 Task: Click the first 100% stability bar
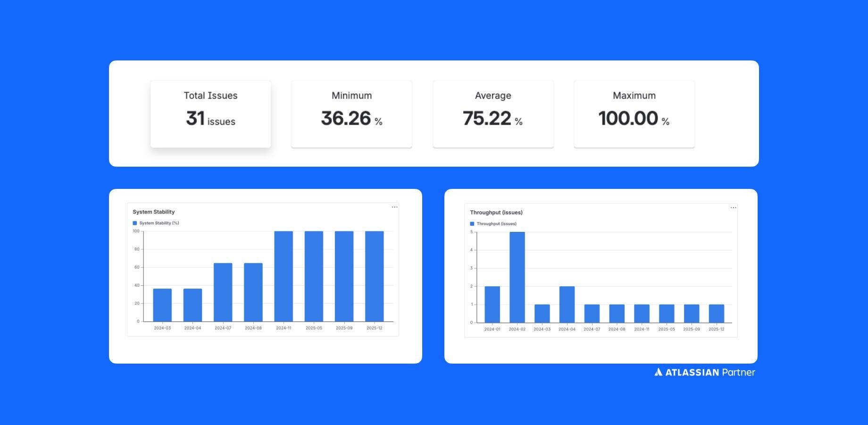click(284, 276)
